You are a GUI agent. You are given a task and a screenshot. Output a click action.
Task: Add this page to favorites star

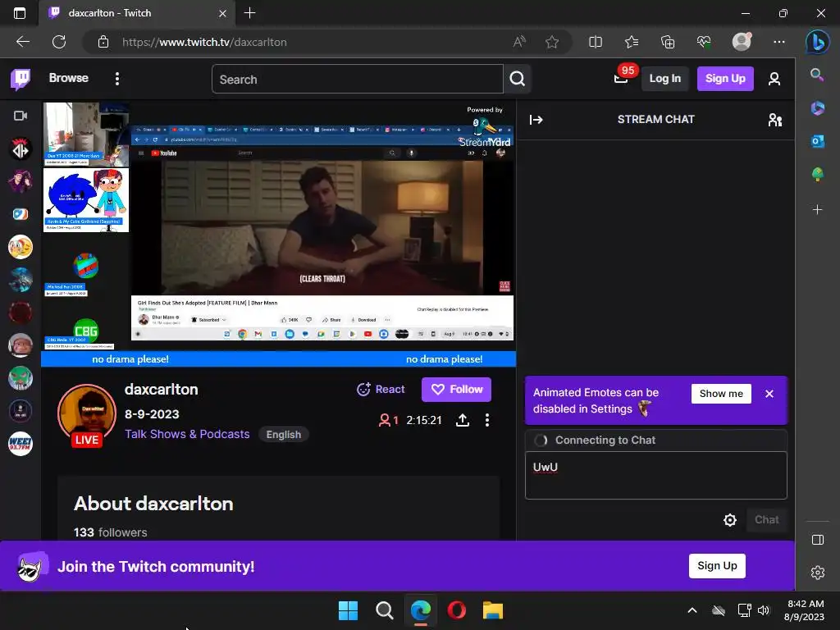(552, 42)
